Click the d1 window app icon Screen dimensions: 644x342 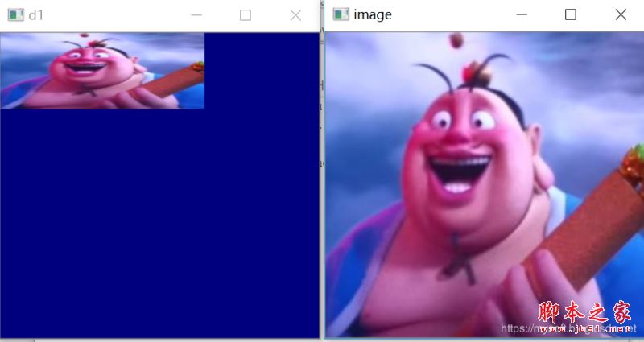15,15
